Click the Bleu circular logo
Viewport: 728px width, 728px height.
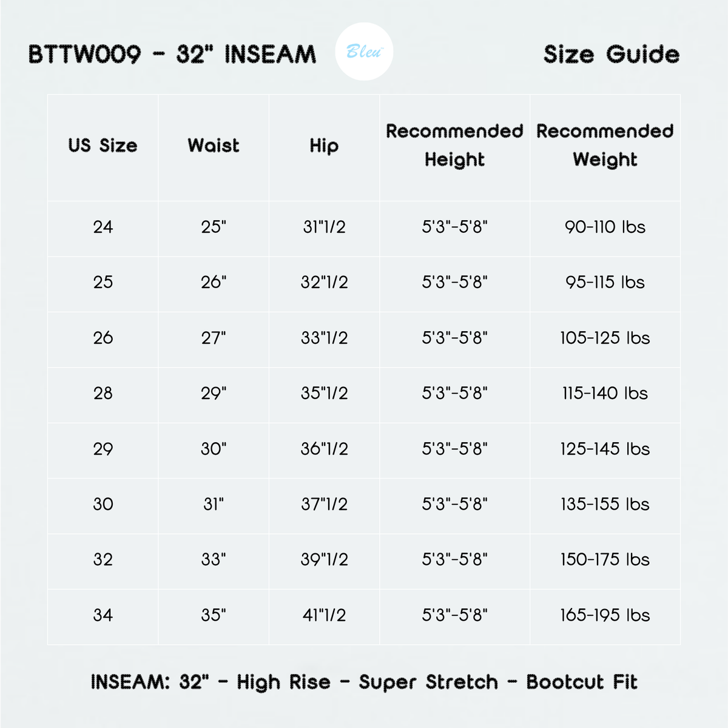pyautogui.click(x=364, y=52)
